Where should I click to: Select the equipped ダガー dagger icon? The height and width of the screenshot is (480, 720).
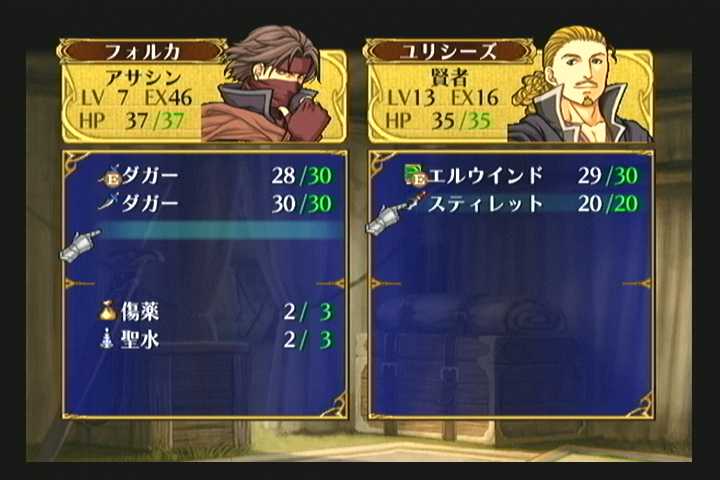click(x=109, y=175)
